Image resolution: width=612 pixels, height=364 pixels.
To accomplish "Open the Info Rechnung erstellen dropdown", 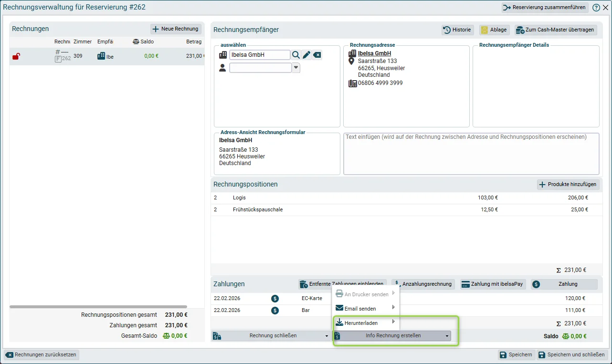I will pyautogui.click(x=447, y=336).
